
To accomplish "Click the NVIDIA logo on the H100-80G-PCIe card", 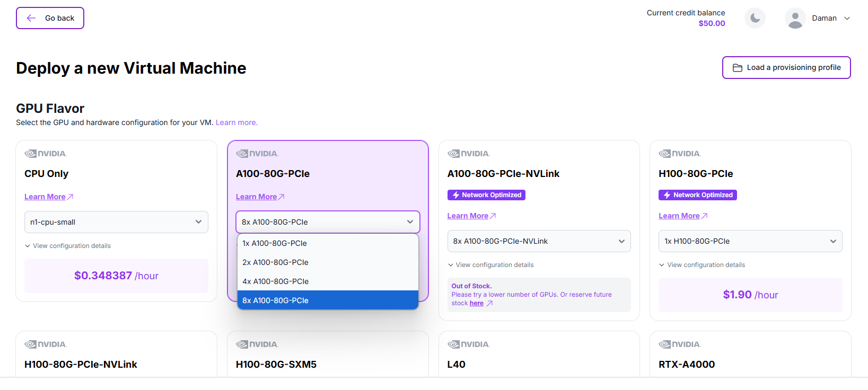I will coord(680,154).
